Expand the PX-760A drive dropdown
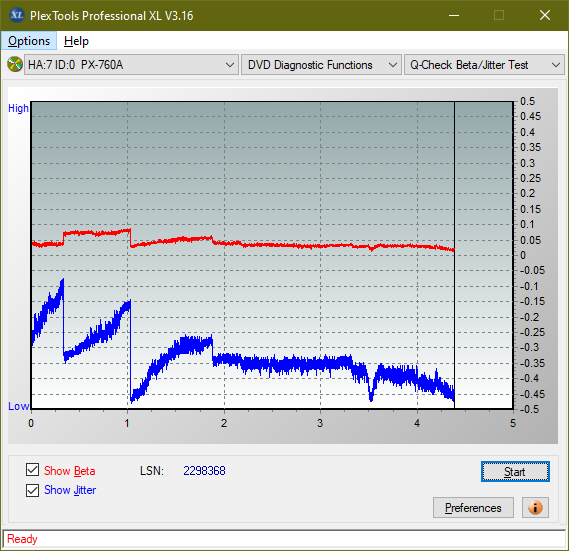Image resolution: width=569 pixels, height=551 pixels. tap(131, 65)
